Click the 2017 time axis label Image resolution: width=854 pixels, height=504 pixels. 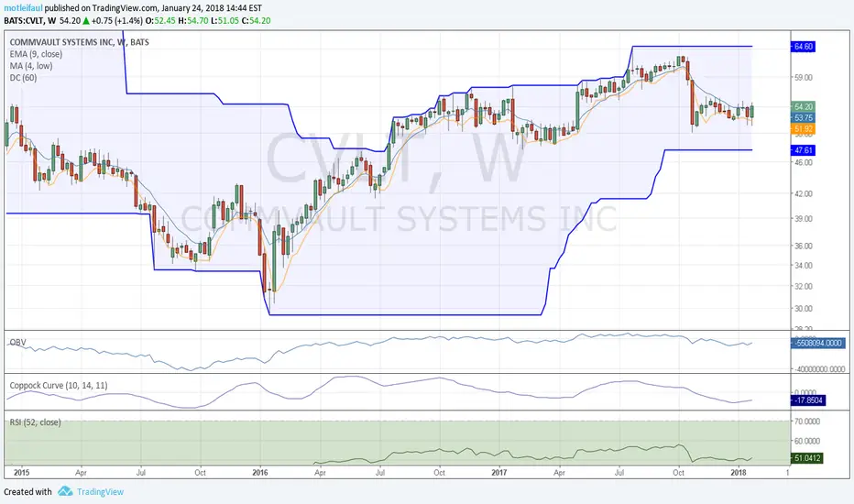click(498, 473)
